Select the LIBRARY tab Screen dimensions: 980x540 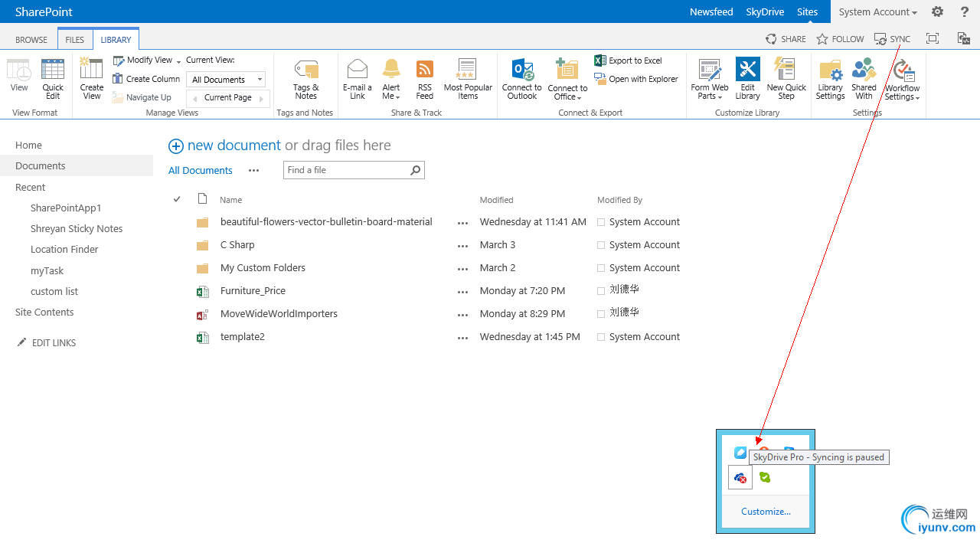coord(116,39)
